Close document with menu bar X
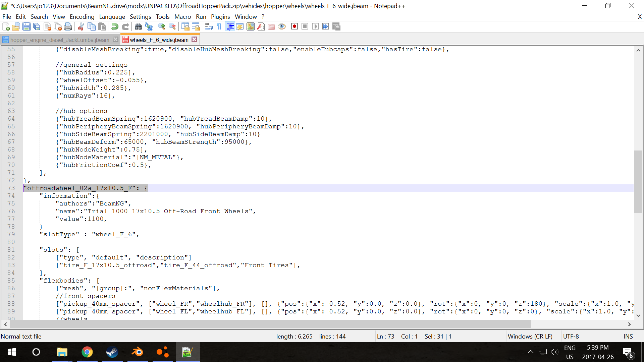Viewport: 644px width, 362px height. [640, 17]
